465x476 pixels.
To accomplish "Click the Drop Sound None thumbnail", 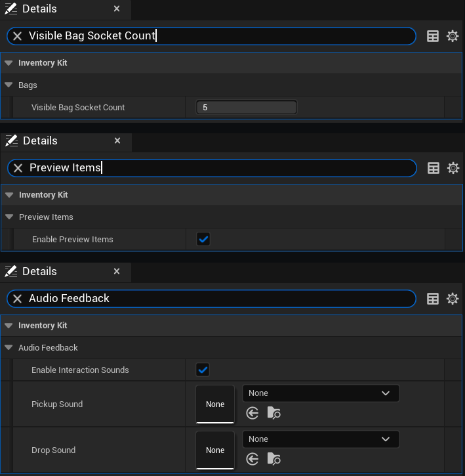I will [x=215, y=450].
